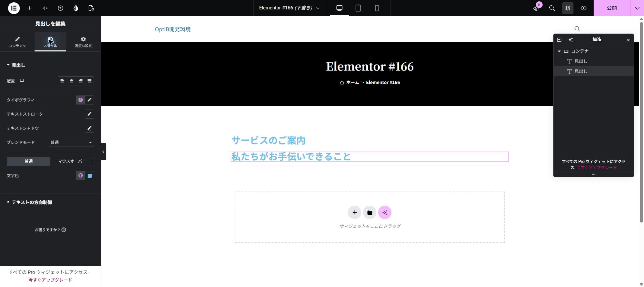The image size is (644, 287).
Task: Click the 公開 publish button
Action: (x=612, y=8)
